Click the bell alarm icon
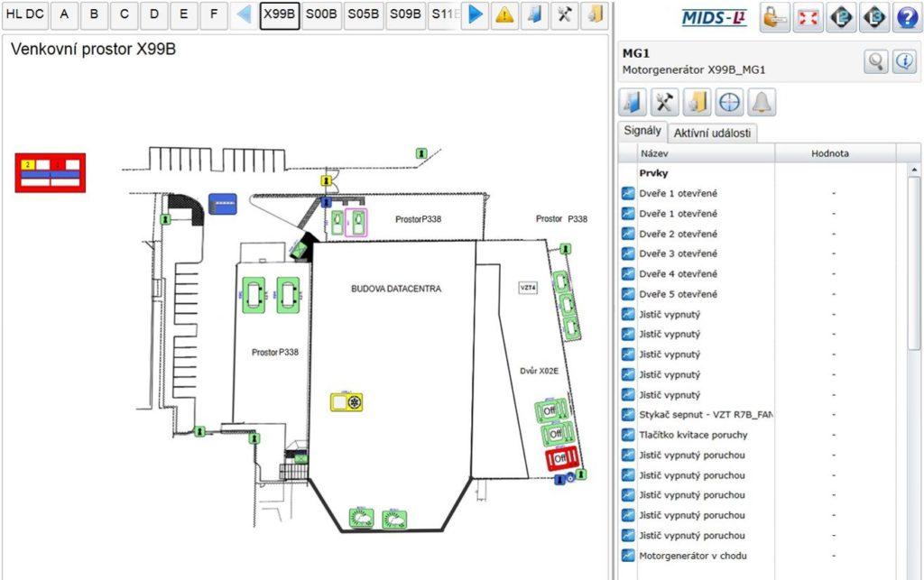Viewport: 924px width, 580px height. [762, 103]
